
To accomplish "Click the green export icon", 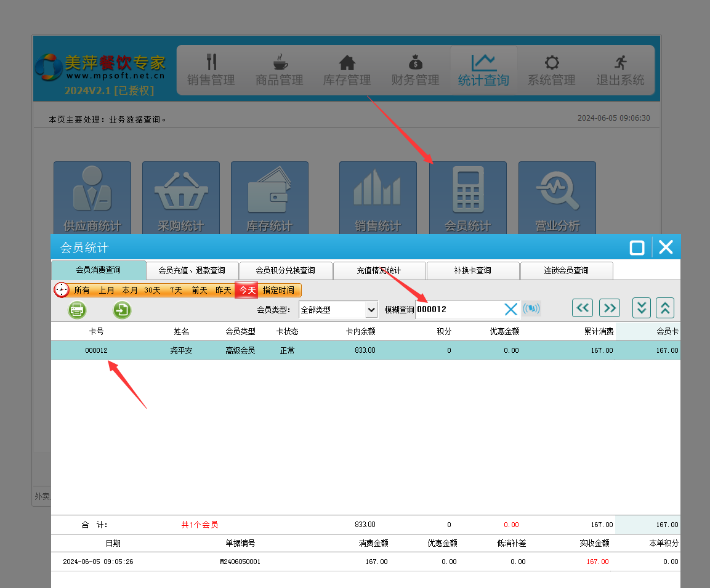I will [122, 309].
